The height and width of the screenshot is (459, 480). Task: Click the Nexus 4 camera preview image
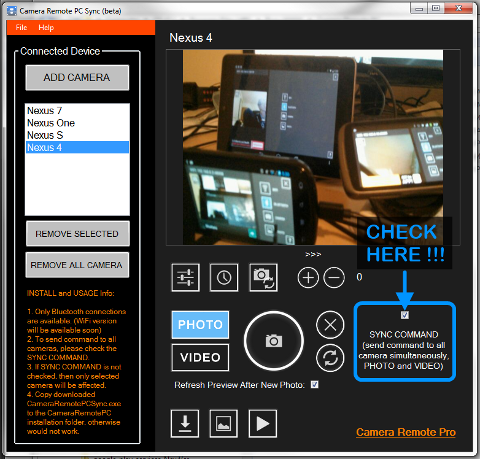click(x=313, y=147)
